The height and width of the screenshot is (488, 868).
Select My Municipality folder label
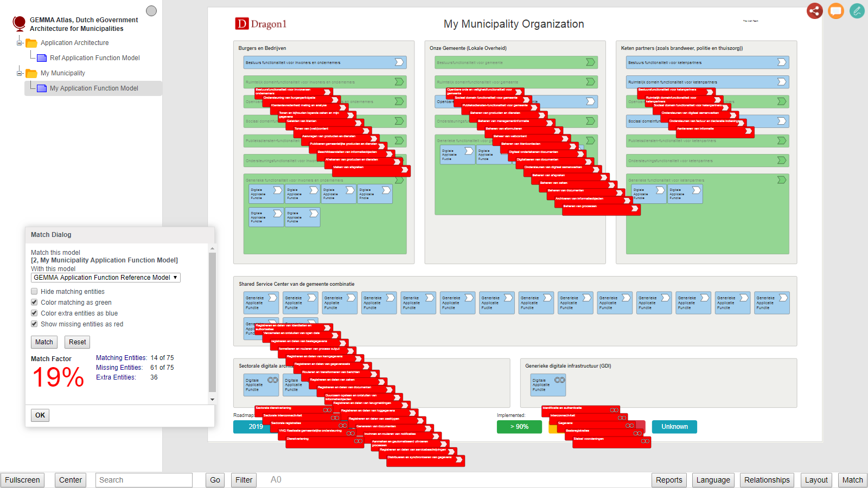click(x=62, y=73)
